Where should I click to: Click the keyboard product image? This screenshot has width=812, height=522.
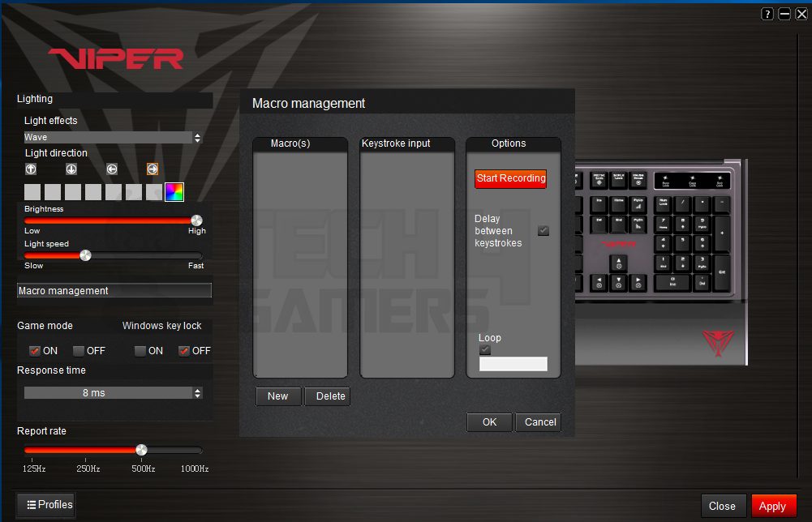pos(661,262)
